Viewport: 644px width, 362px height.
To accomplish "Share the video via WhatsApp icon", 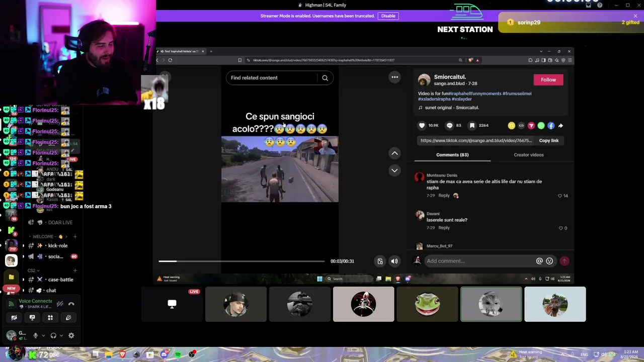I will 541,126.
